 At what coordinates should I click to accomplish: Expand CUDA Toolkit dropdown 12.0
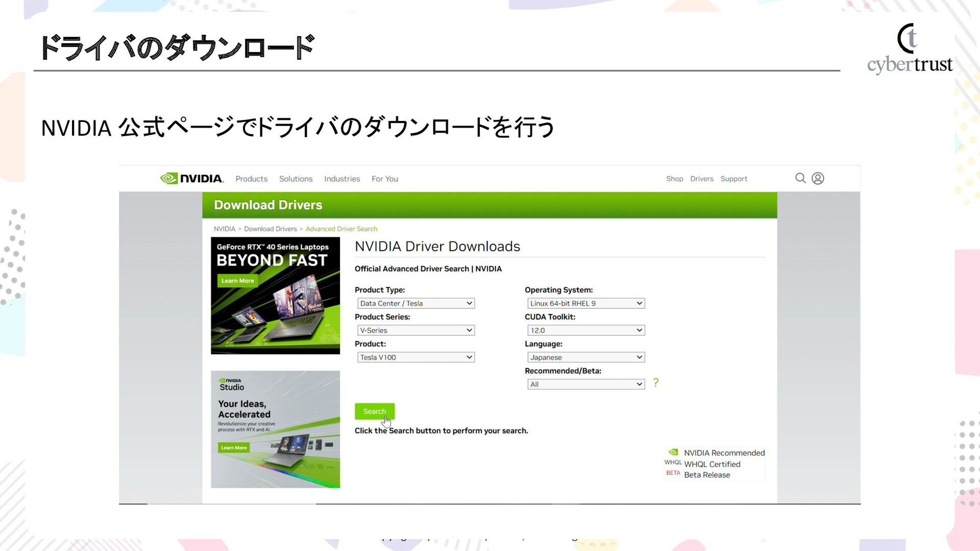pos(586,330)
